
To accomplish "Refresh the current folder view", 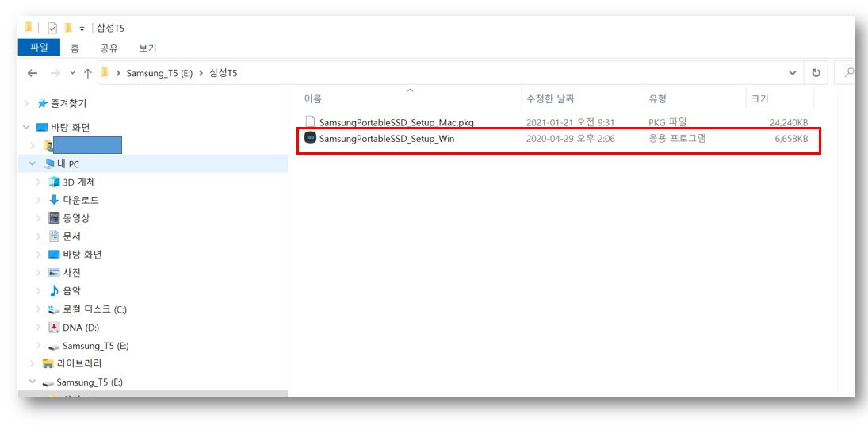I will click(x=816, y=73).
